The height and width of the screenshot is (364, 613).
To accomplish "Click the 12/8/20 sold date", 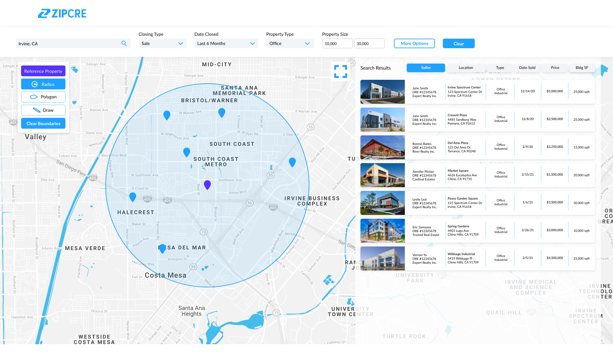I will (527, 119).
